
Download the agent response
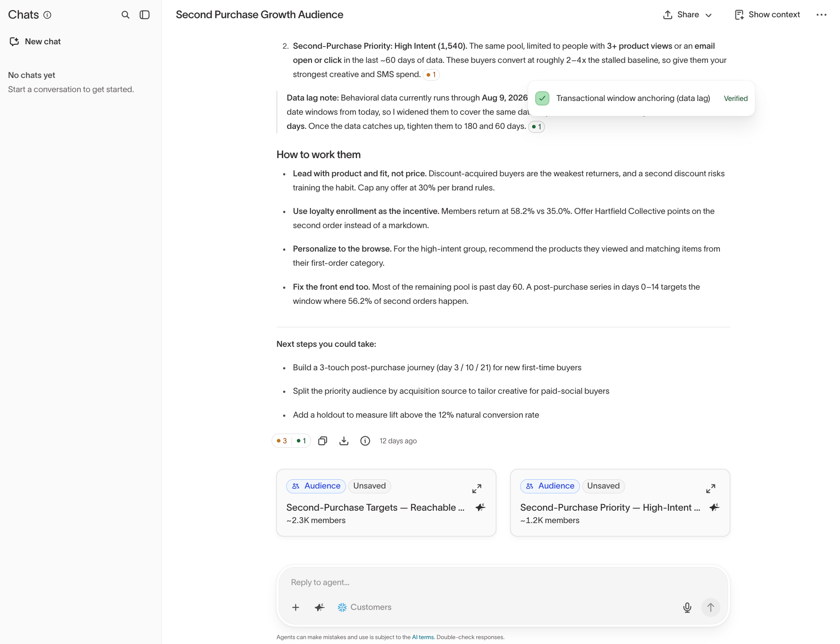click(x=344, y=441)
